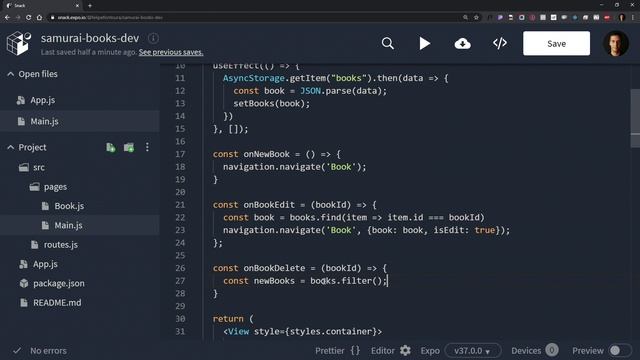The width and height of the screenshot is (640, 360).
Task: Open Editor settings gear
Action: click(x=405, y=351)
